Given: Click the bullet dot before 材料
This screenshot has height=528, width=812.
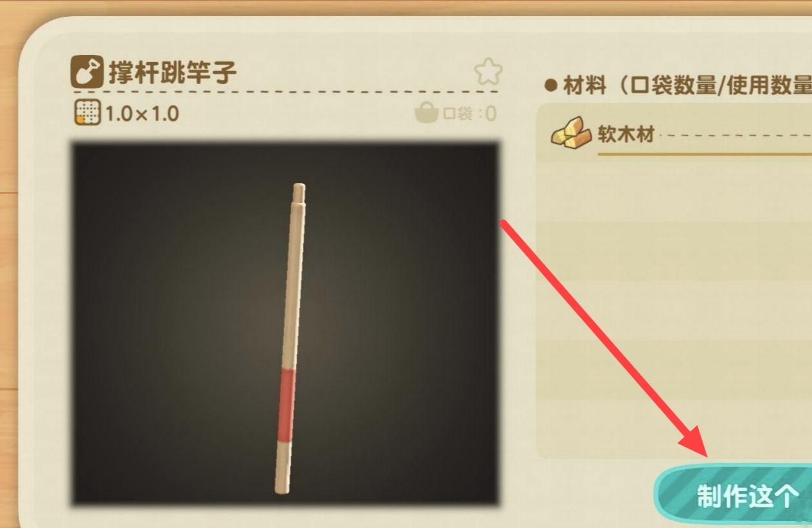Looking at the screenshot, I should pyautogui.click(x=551, y=85).
